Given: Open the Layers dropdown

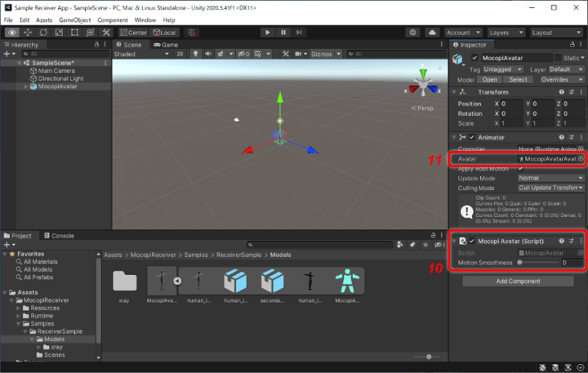Looking at the screenshot, I should pyautogui.click(x=506, y=33).
